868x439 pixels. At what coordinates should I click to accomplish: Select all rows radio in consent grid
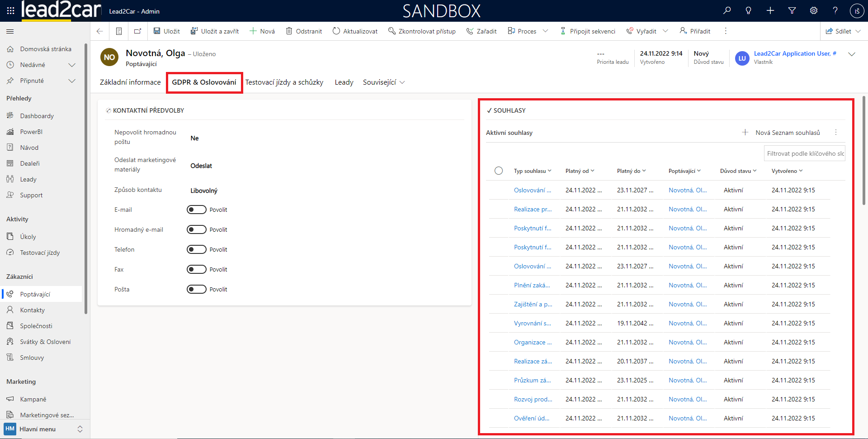tap(499, 171)
